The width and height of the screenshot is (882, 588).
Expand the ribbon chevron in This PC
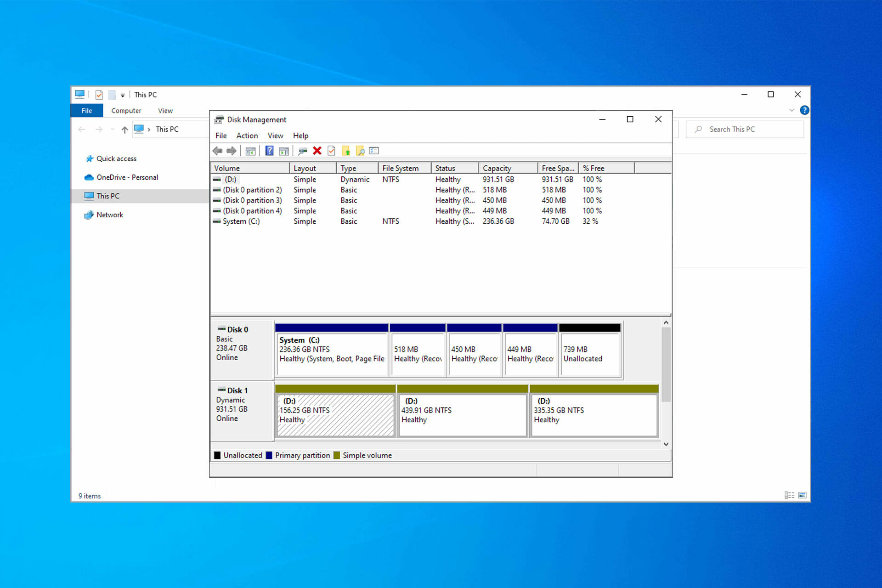click(792, 110)
